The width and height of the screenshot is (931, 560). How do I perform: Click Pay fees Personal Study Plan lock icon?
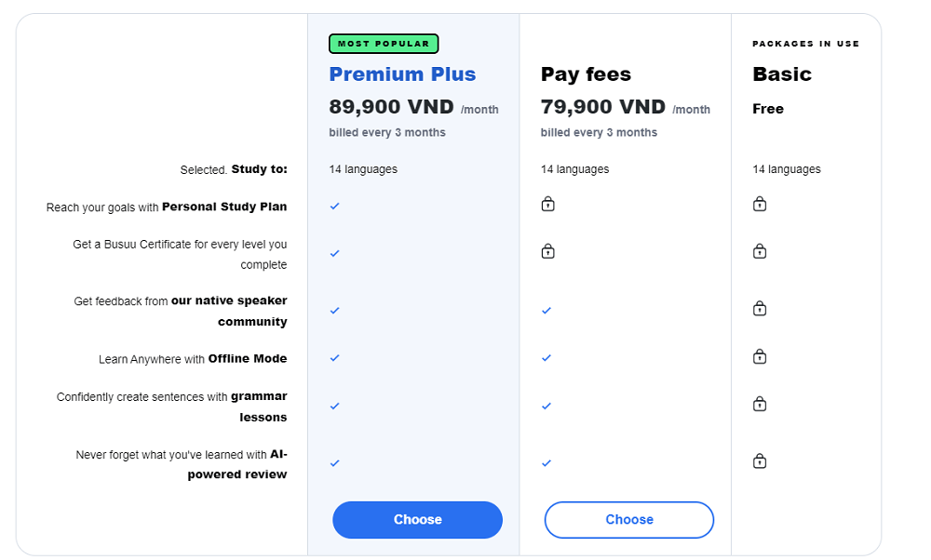(547, 204)
